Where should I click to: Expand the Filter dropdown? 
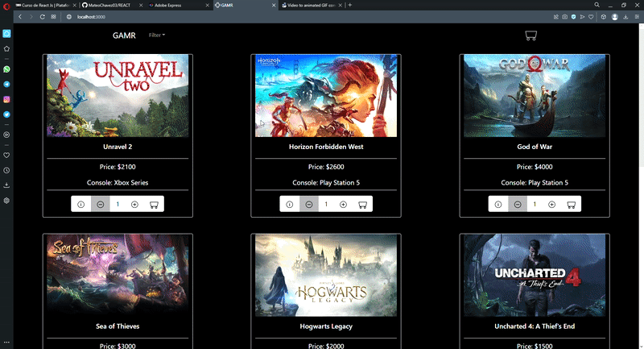tap(157, 35)
